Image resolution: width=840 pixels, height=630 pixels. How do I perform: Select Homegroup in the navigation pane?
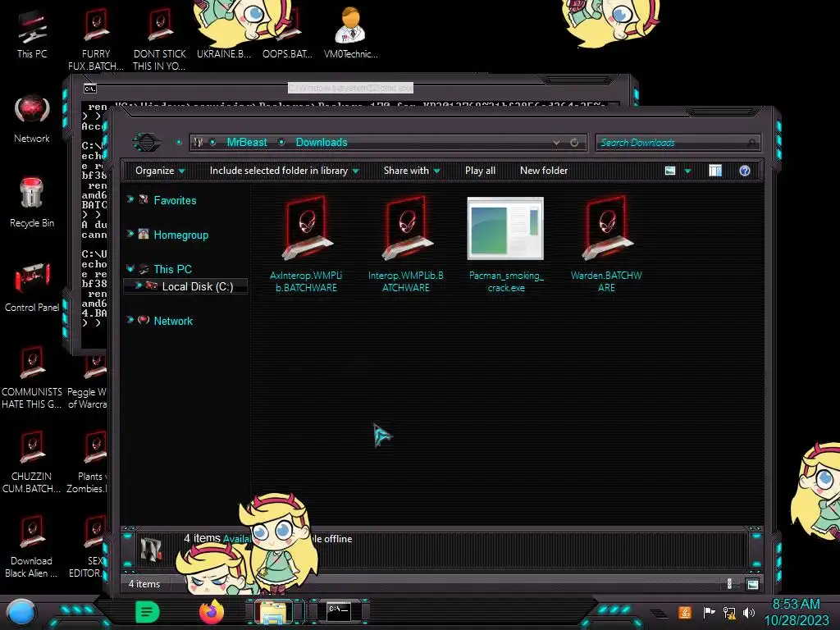coord(181,235)
